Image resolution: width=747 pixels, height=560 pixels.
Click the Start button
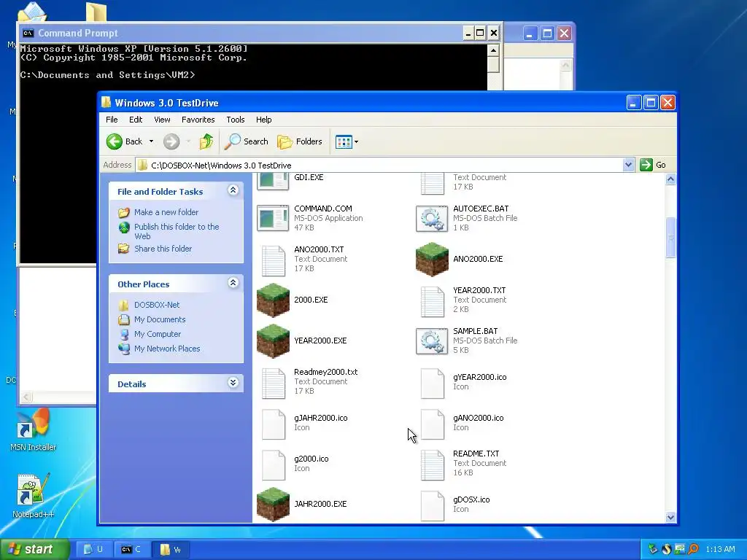pyautogui.click(x=34, y=549)
